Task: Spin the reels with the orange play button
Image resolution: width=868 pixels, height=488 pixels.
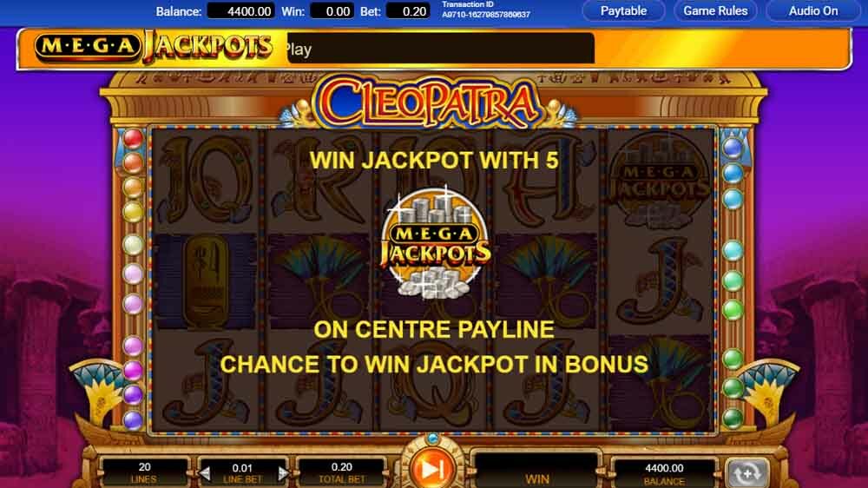Action: 431,469
